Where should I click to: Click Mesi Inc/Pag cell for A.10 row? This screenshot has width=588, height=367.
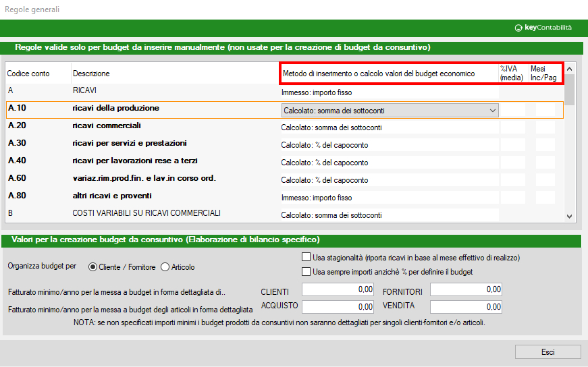pyautogui.click(x=545, y=110)
